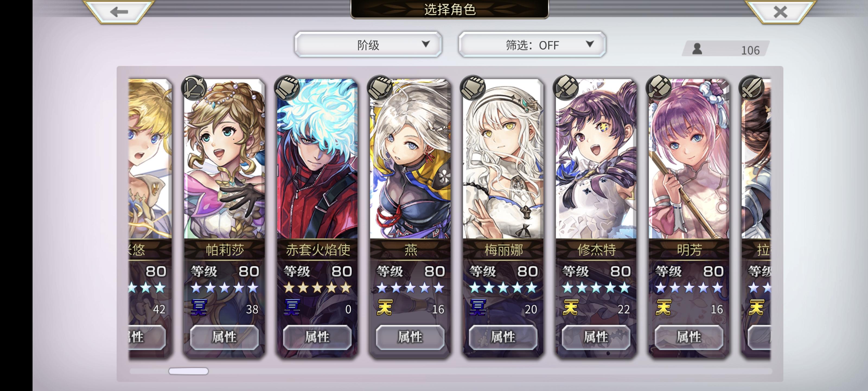Image resolution: width=868 pixels, height=391 pixels.
Task: Click the character count icon near 106
Action: [x=697, y=49]
